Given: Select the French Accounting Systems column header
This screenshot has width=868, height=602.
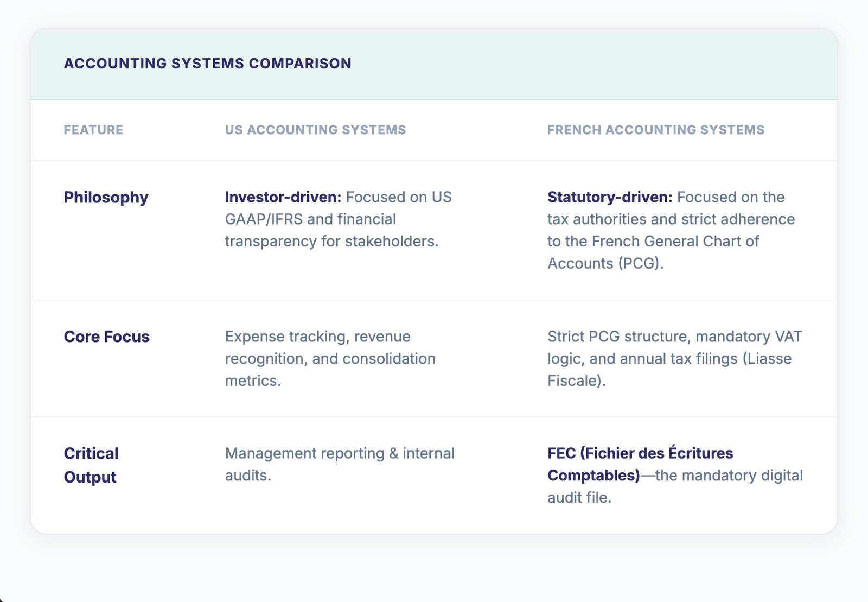Looking at the screenshot, I should (x=655, y=130).
